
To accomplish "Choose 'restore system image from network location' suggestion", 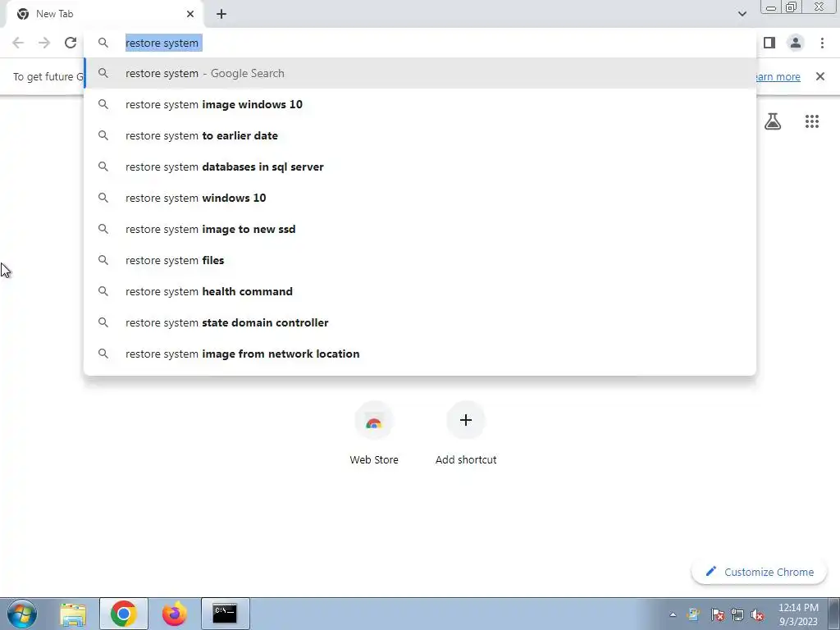I will tap(420, 354).
